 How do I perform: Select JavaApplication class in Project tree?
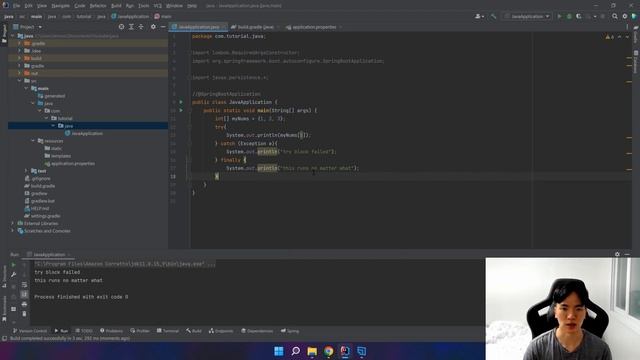(84, 133)
